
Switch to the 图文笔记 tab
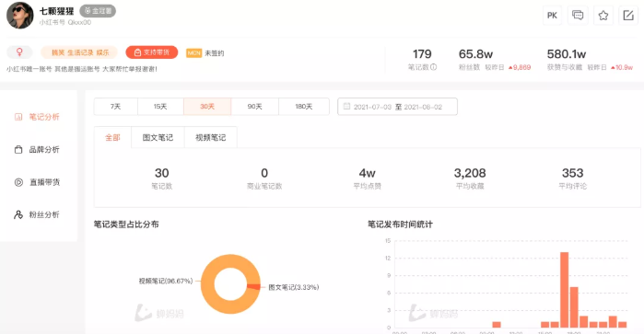click(158, 137)
